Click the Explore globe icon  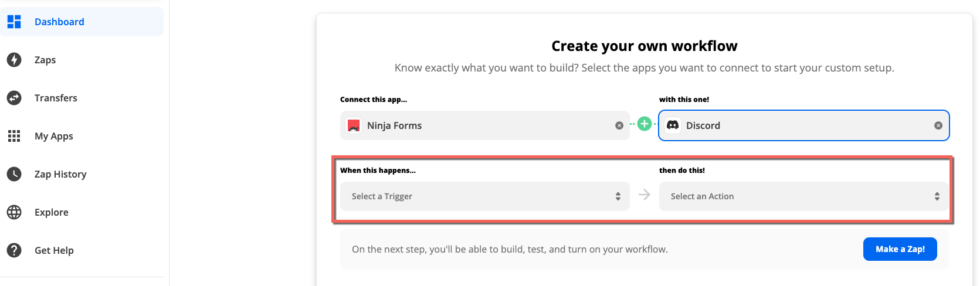pyautogui.click(x=14, y=212)
